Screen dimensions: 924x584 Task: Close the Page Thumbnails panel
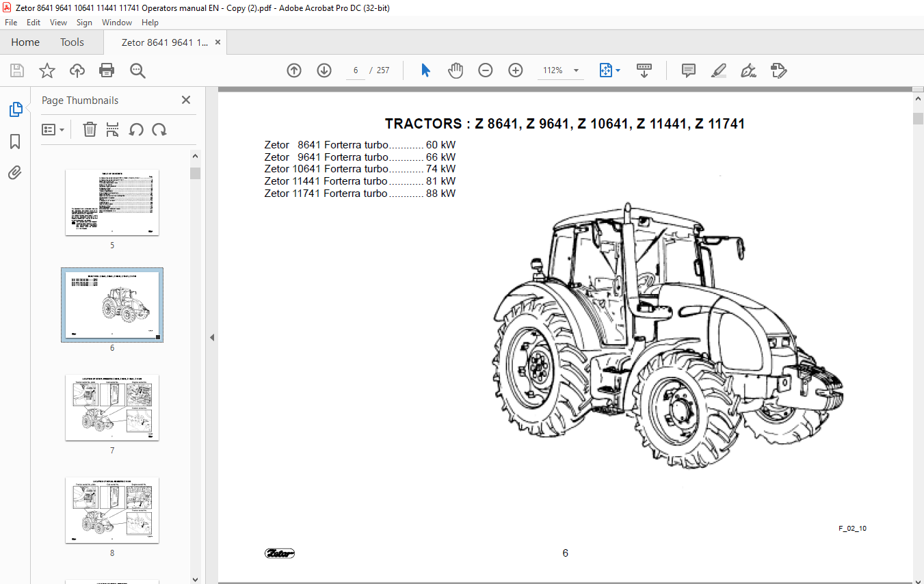(186, 100)
